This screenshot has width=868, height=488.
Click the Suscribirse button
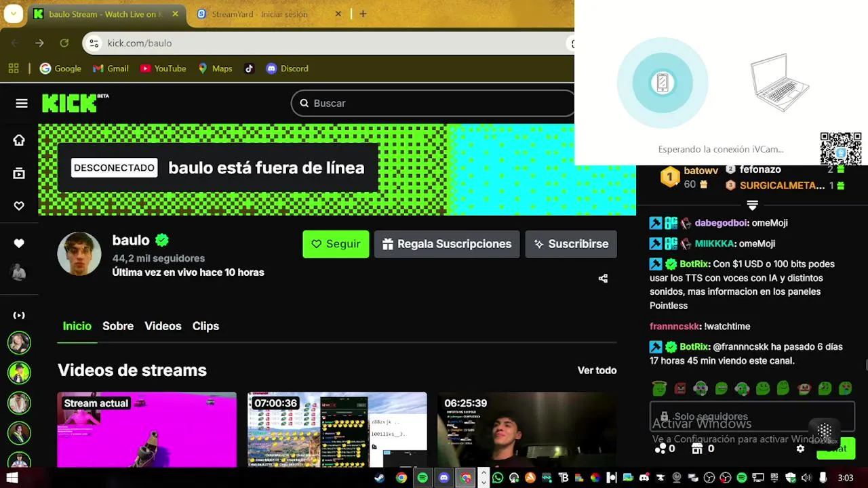[x=571, y=244]
